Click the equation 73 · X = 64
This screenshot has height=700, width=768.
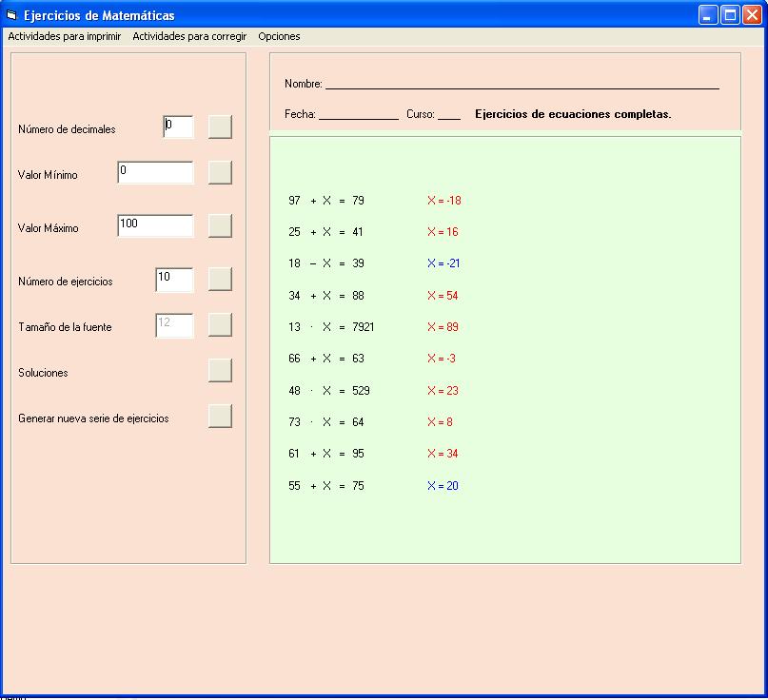(326, 422)
